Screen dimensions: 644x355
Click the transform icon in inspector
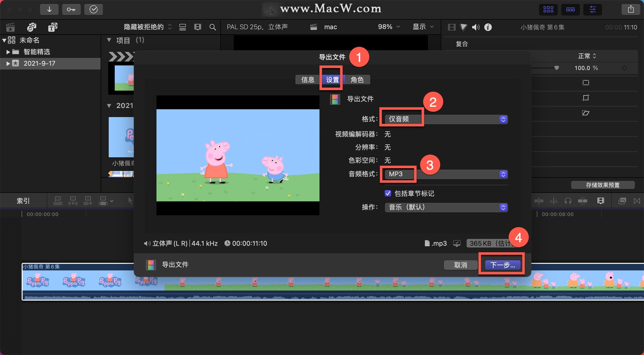(x=586, y=83)
